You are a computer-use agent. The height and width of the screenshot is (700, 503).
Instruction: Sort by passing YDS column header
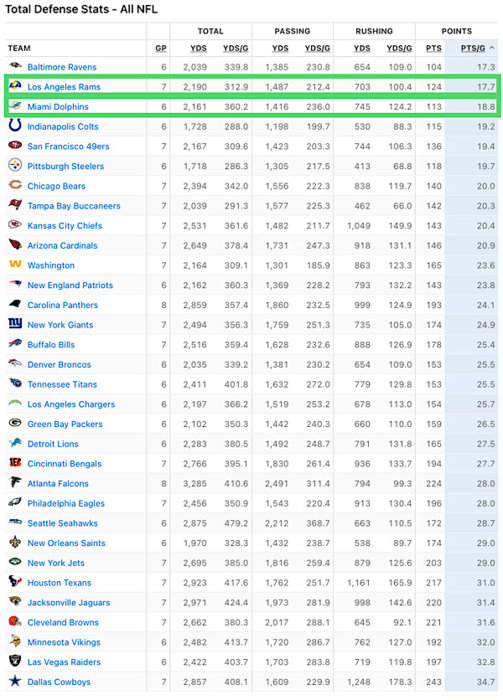(x=280, y=48)
